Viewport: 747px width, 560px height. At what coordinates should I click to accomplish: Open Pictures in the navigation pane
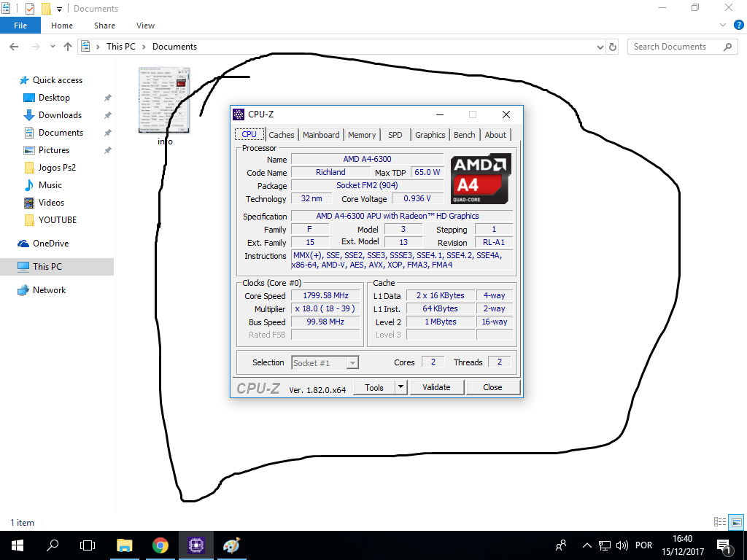coord(54,150)
